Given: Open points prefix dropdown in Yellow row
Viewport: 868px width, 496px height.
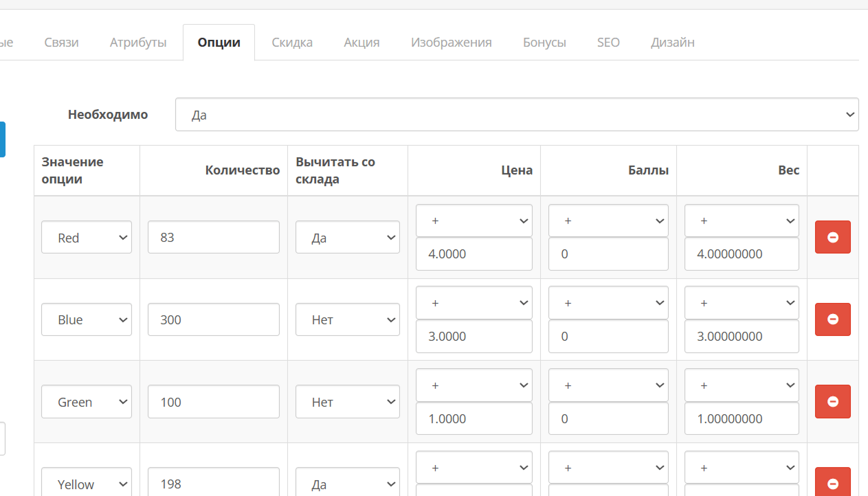Looking at the screenshot, I should (x=608, y=467).
